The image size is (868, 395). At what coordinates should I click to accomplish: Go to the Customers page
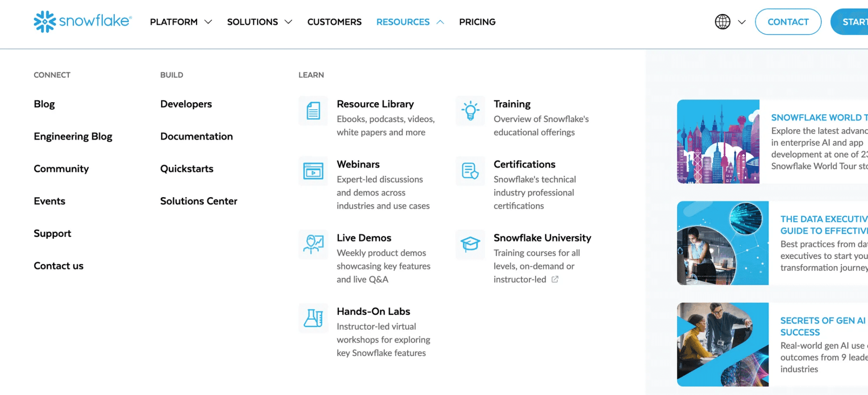pos(335,22)
